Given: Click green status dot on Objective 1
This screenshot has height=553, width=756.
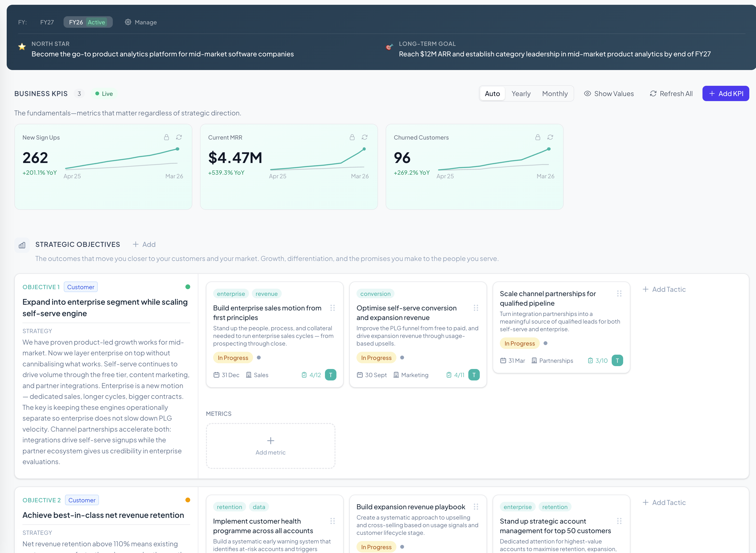Looking at the screenshot, I should point(188,287).
